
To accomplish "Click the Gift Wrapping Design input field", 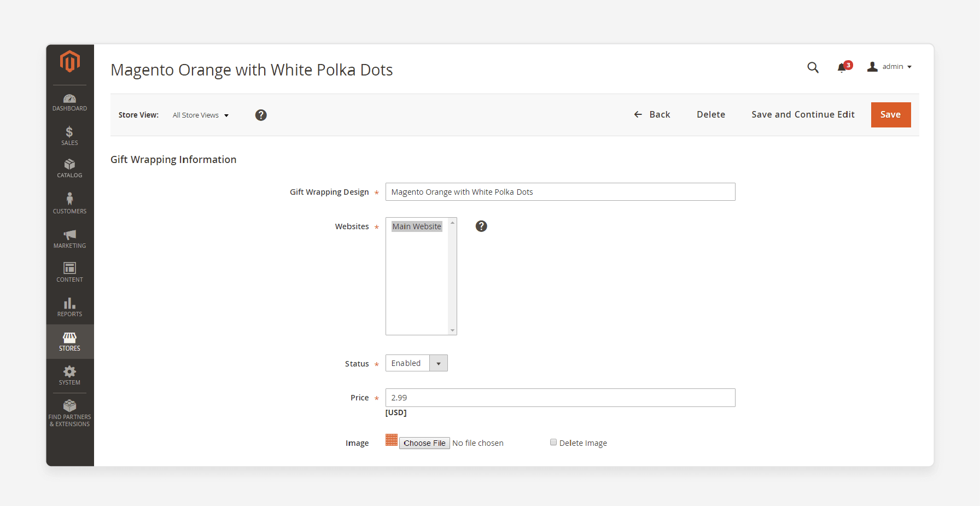I will tap(561, 192).
